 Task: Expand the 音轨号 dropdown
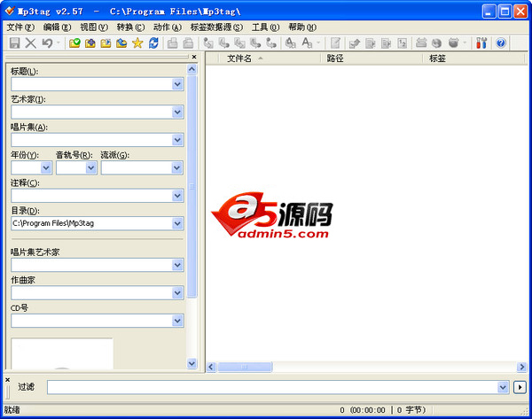click(x=90, y=167)
